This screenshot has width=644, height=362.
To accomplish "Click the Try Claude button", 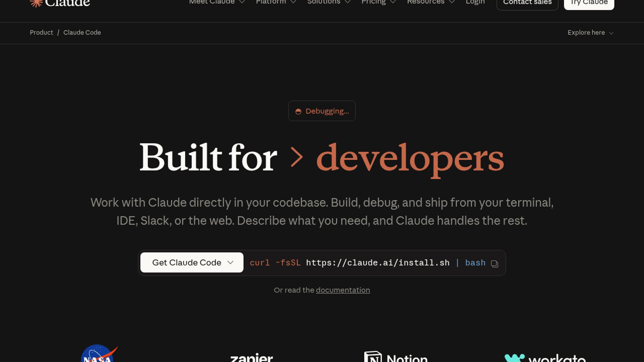I will 589,3.
